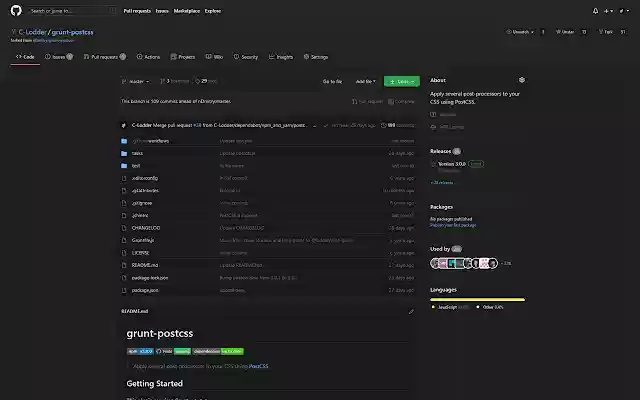Open the package.json file
The height and width of the screenshot is (400, 640).
[145, 290]
